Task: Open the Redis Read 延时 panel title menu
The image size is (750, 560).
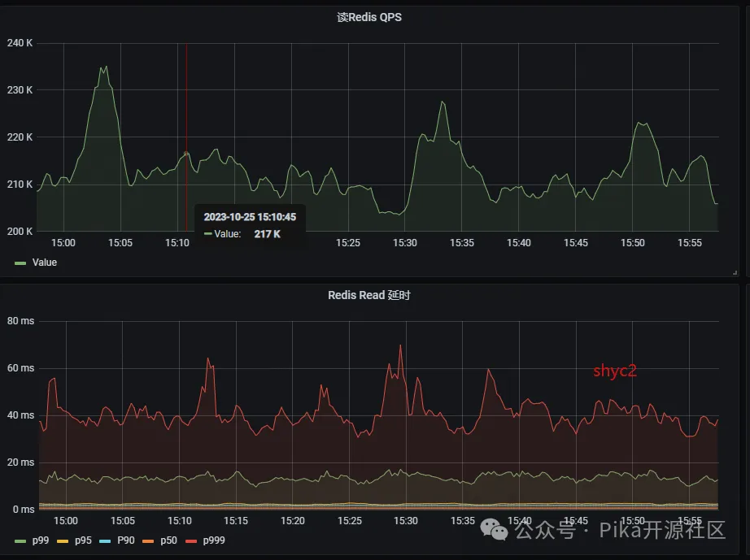Action: pyautogui.click(x=368, y=295)
